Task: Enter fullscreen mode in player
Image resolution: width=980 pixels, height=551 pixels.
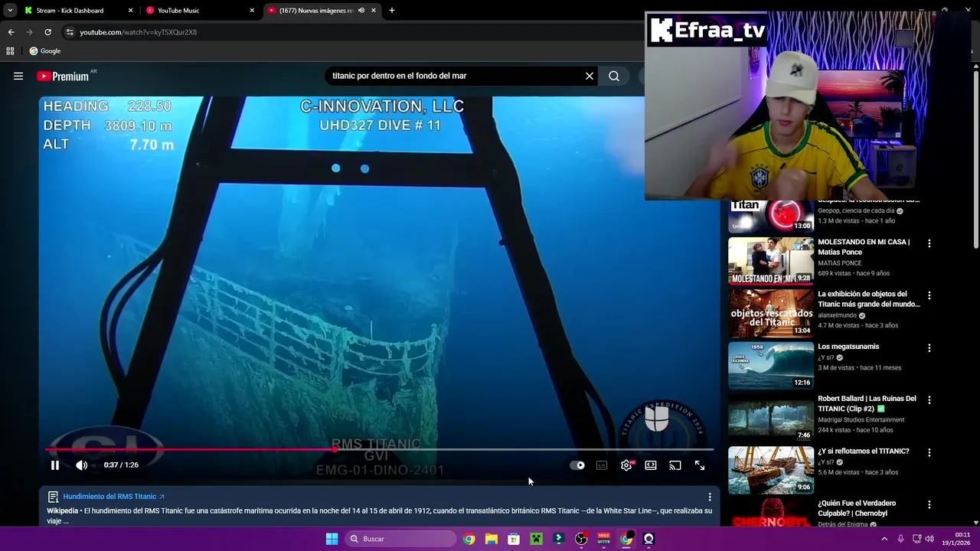Action: [700, 465]
